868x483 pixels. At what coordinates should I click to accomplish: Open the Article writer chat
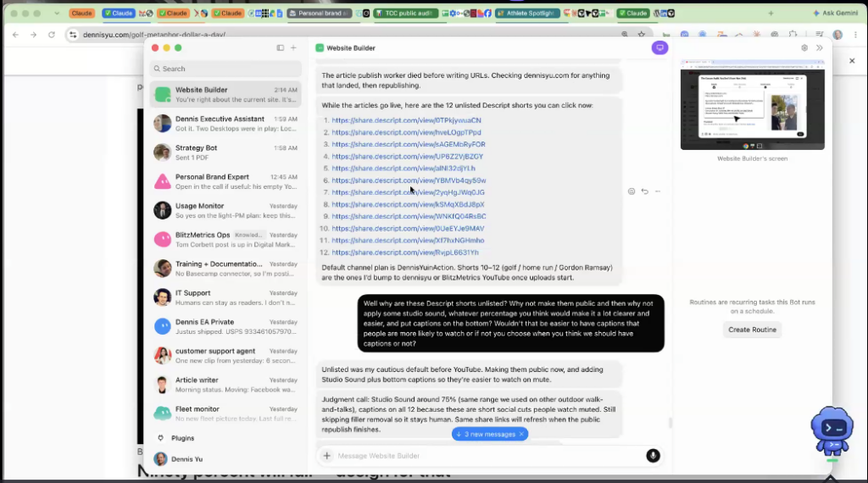[225, 385]
